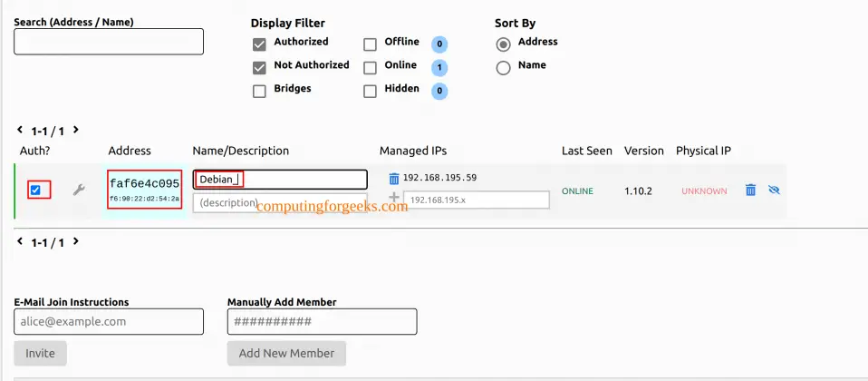Focus the Search Address/Name field
This screenshot has height=381, width=868.
point(109,42)
